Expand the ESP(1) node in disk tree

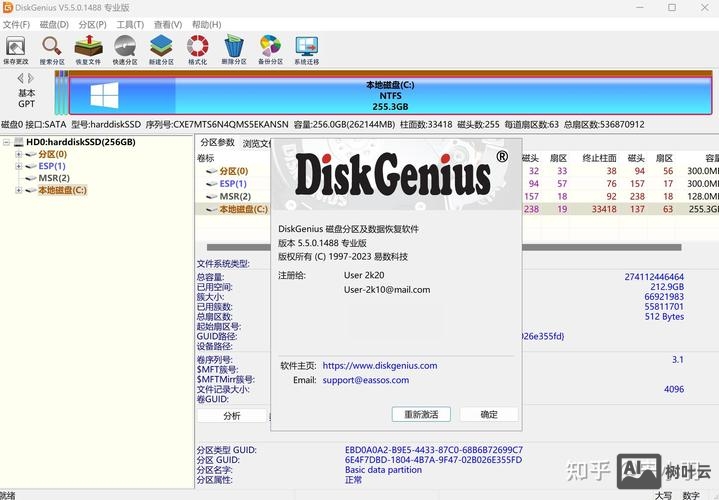click(x=18, y=166)
